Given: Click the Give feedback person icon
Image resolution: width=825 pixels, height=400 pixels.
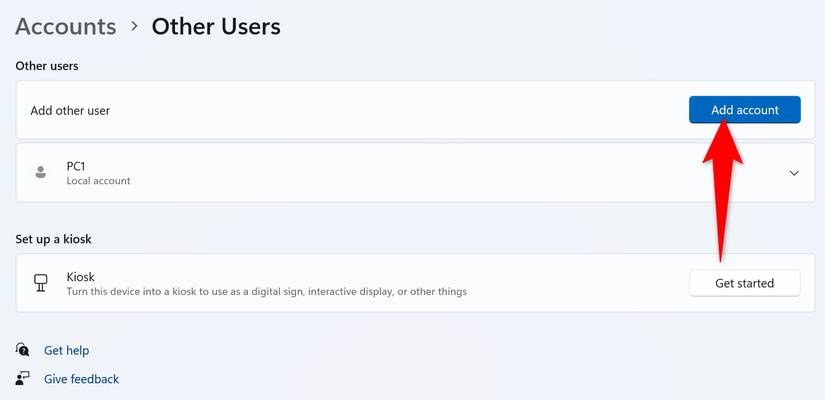Looking at the screenshot, I should coord(22,378).
